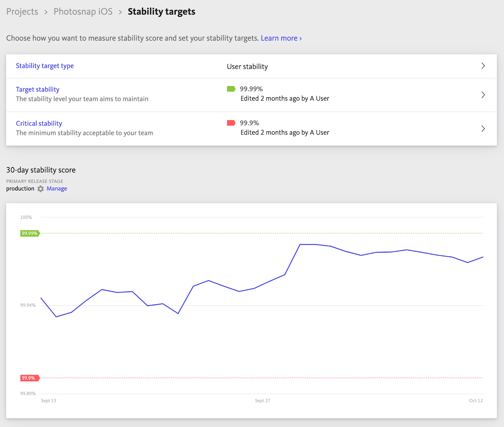The height and width of the screenshot is (427, 504).
Task: Click the red 99.9% chart threshold marker
Action: (30, 378)
